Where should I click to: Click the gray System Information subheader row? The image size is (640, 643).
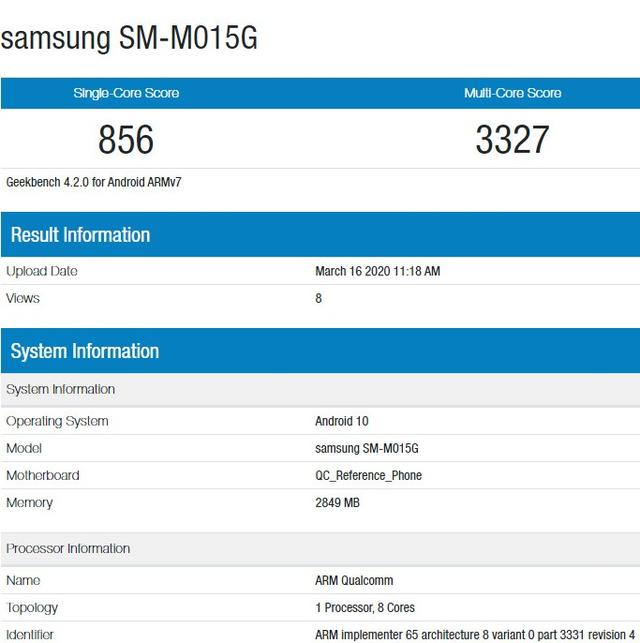[320, 390]
